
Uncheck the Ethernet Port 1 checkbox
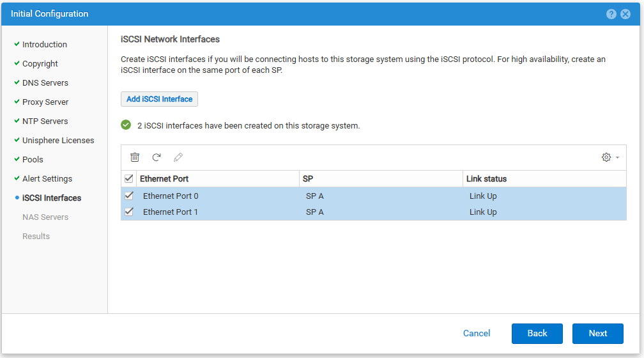pos(129,212)
